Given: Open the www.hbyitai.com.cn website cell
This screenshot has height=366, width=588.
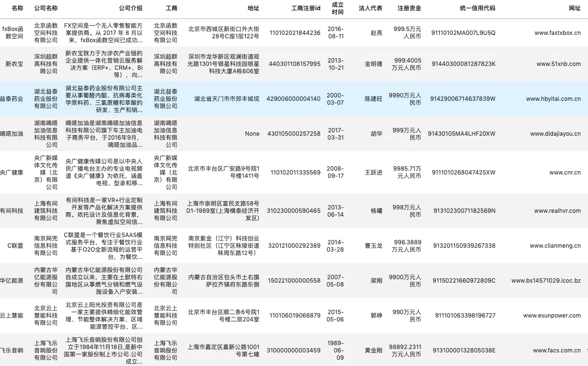Looking at the screenshot, I should (553, 99).
